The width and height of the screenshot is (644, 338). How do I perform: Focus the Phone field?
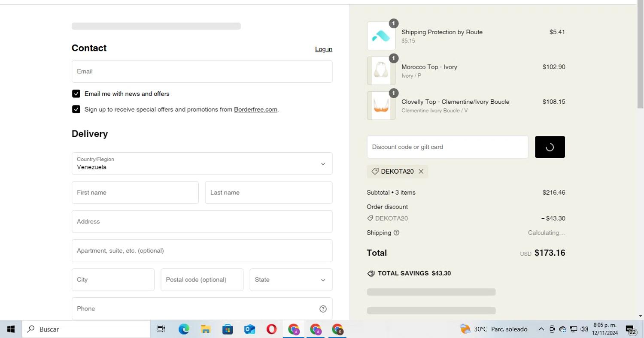tap(202, 309)
